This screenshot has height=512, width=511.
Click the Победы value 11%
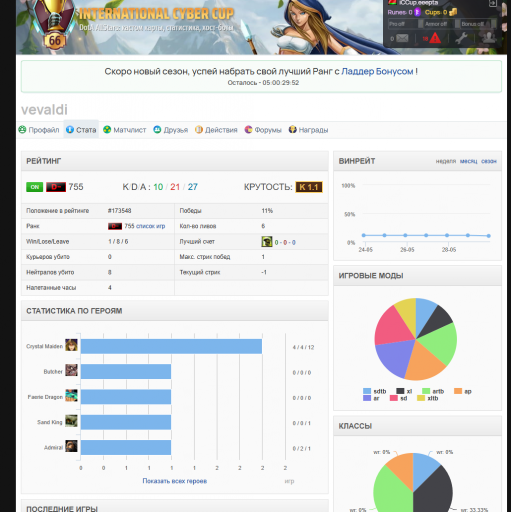(x=267, y=211)
